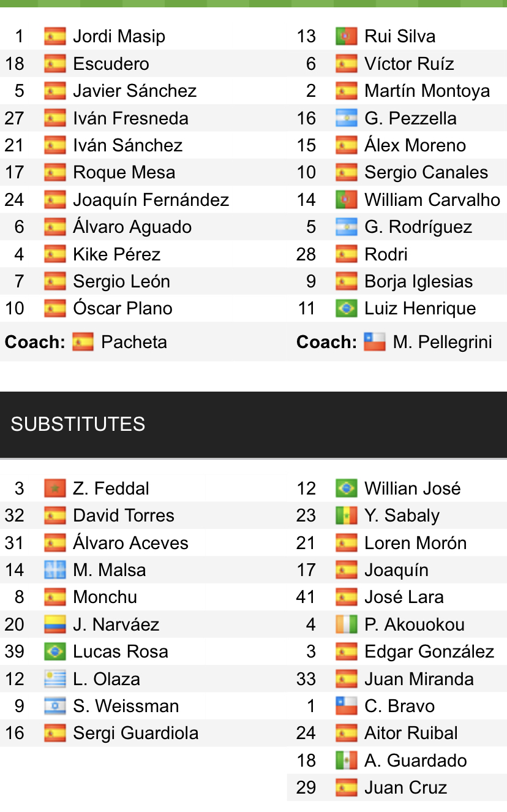
Task: Click the Israel flag beside S. Weissman
Action: pos(55,706)
